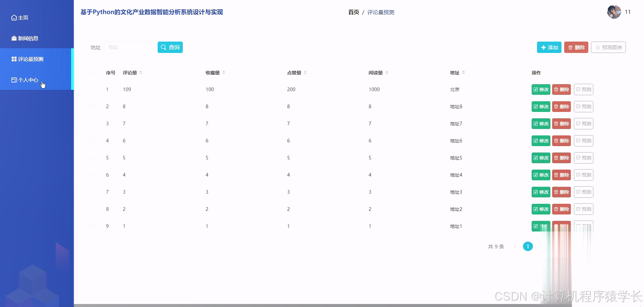644x307 pixels.
Task: Click the trash icon on top 删除 button
Action: (x=571, y=47)
